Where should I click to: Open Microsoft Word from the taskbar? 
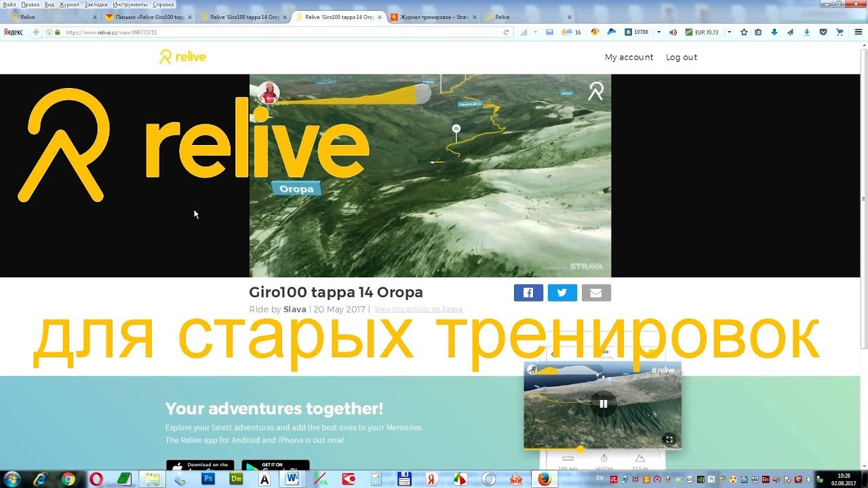click(292, 479)
